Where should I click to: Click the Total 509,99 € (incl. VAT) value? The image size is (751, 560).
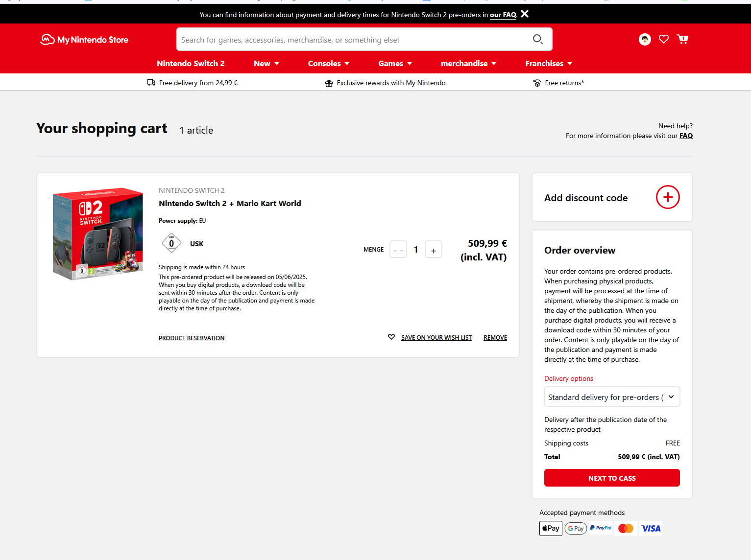[x=649, y=457]
